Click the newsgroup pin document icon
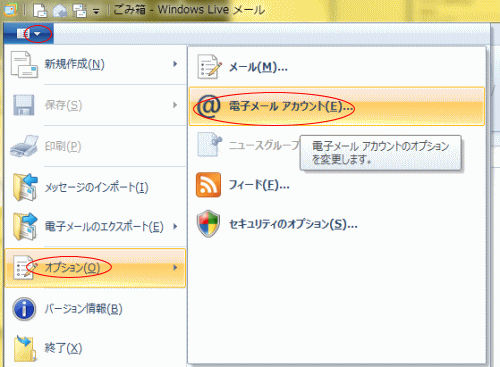 click(x=209, y=145)
